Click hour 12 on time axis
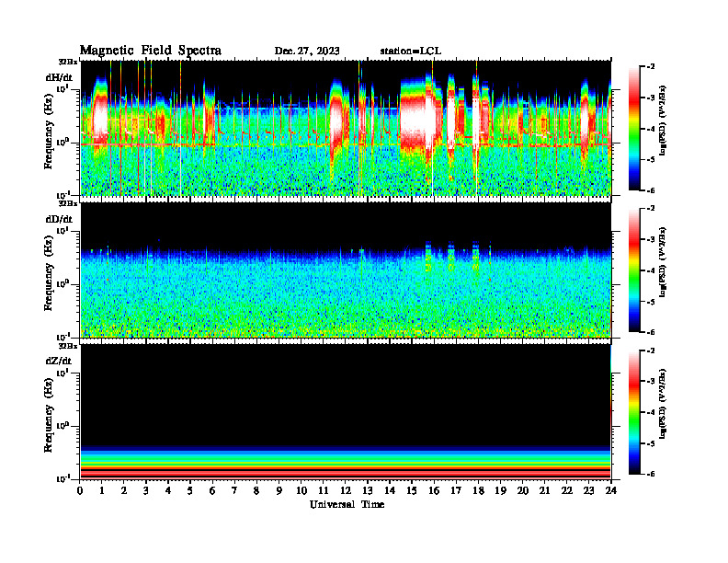Image resolution: width=728 pixels, height=563 pixels. pos(346,490)
